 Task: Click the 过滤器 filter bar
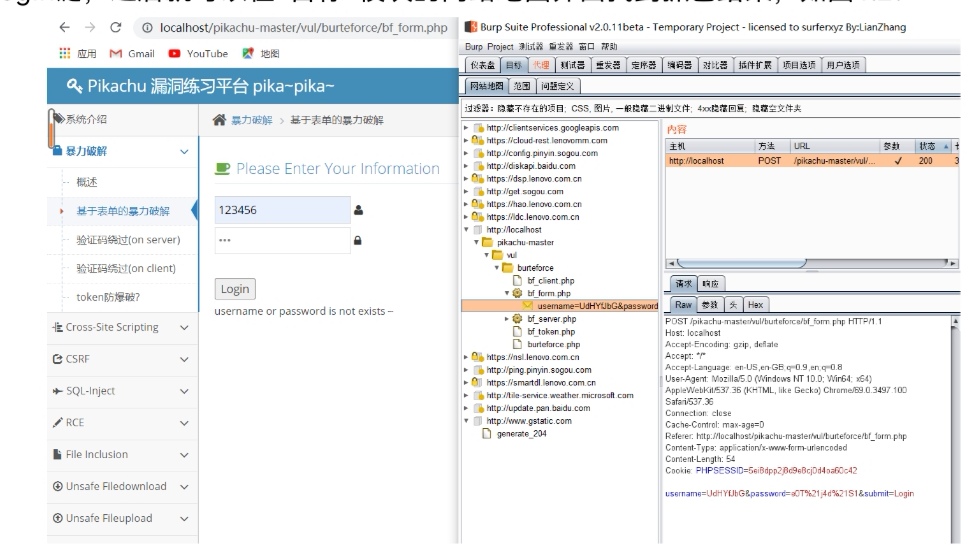click(711, 108)
